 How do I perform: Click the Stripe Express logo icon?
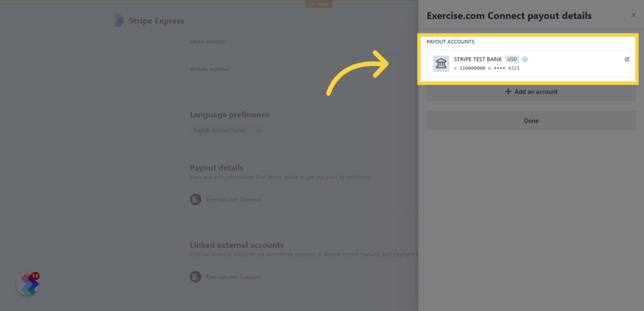(119, 20)
